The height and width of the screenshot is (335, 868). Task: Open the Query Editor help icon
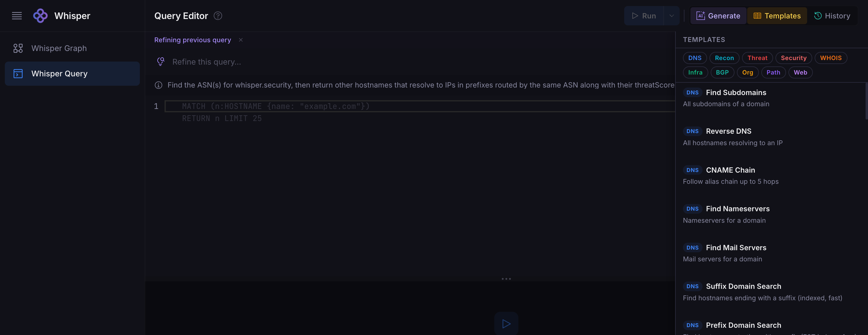[218, 16]
